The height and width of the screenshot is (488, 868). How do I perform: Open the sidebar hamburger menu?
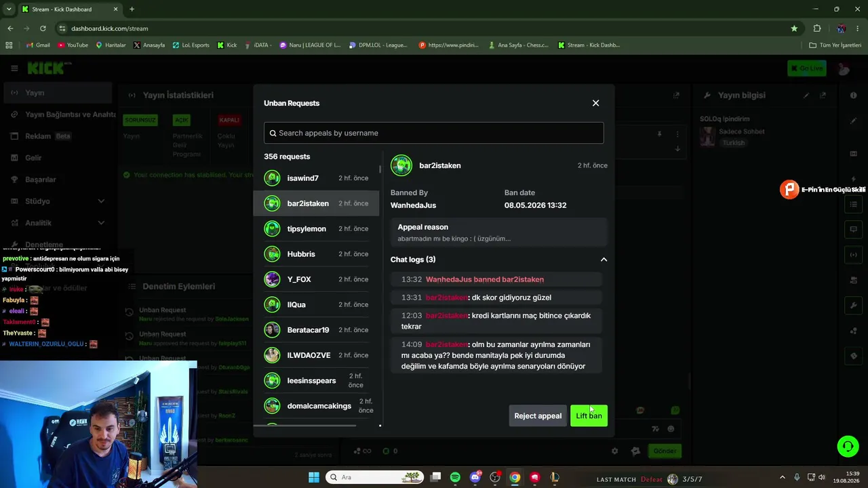coord(14,68)
